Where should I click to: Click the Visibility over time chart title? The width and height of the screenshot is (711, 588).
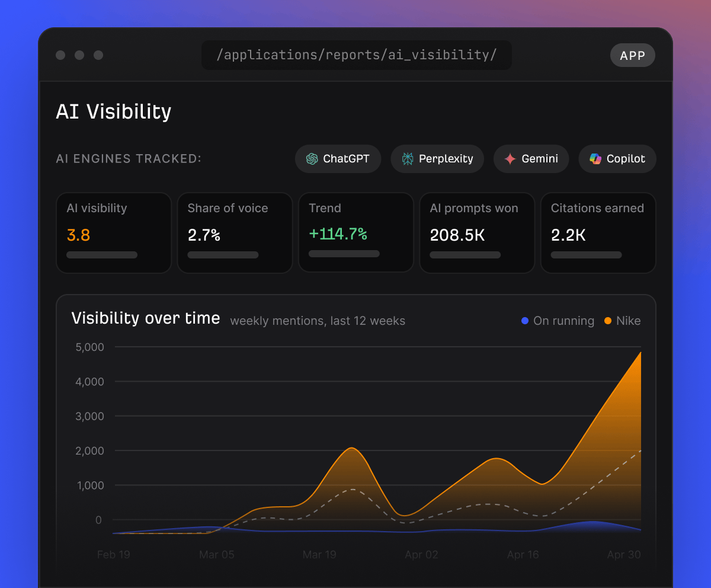pos(146,318)
